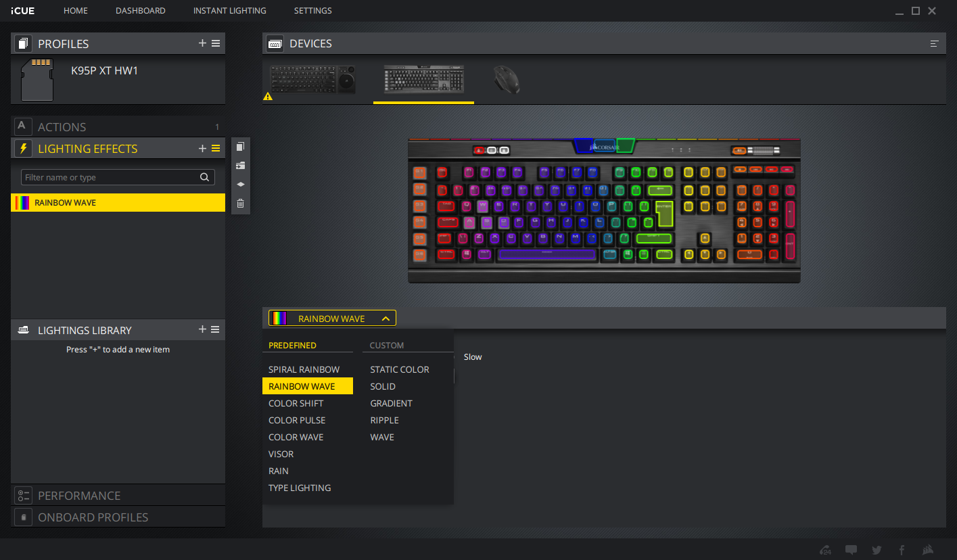
Task: Select the K95P XT HW1 profile
Action: tap(118, 79)
